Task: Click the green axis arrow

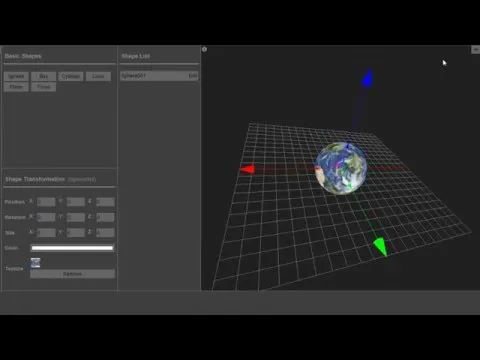Action: [x=380, y=247]
